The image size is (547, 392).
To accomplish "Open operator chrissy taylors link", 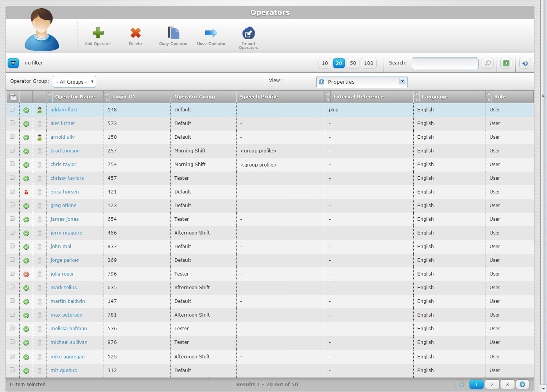I will tap(67, 178).
